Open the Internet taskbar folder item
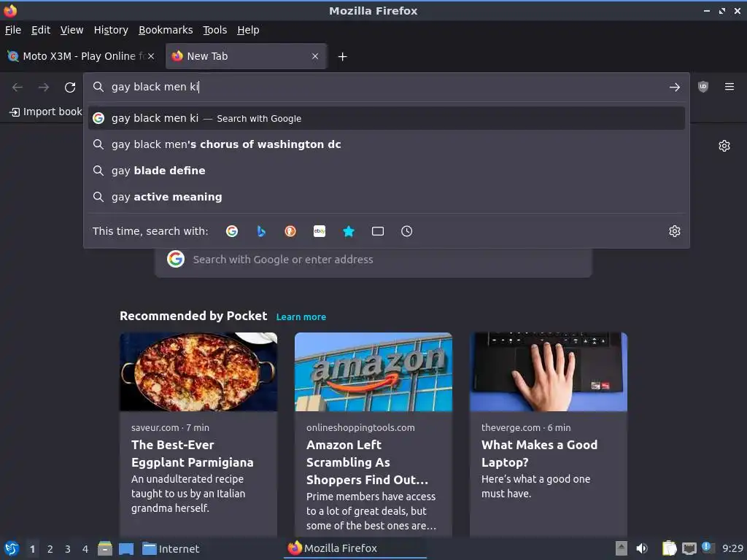This screenshot has height=560, width=747. 171,549
